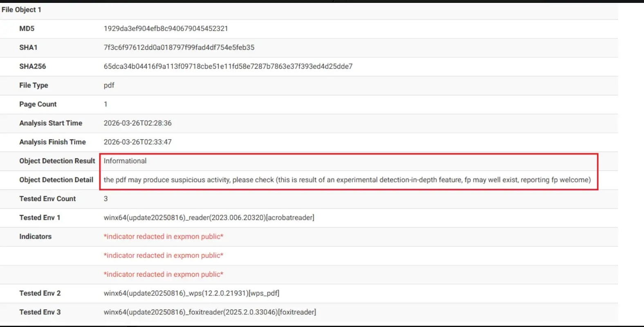Click the MD5 hash value
Image resolution: width=644 pixels, height=327 pixels.
[x=166, y=29]
